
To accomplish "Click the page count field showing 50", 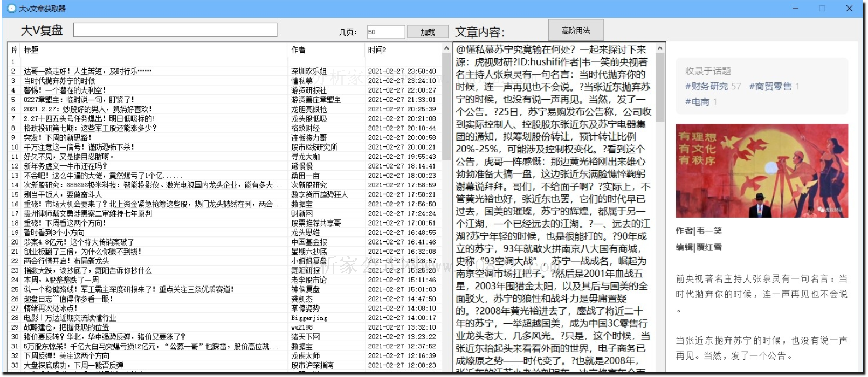I will (x=386, y=32).
